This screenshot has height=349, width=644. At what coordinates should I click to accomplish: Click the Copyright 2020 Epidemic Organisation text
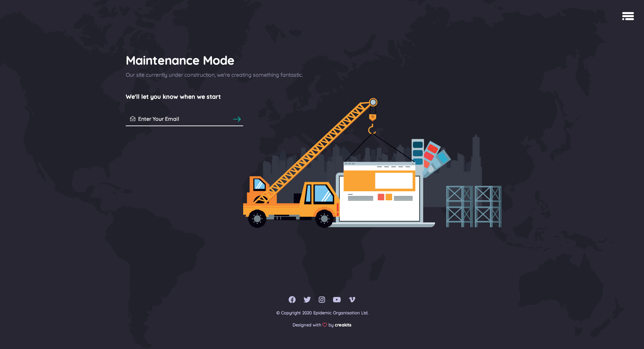pos(322,313)
